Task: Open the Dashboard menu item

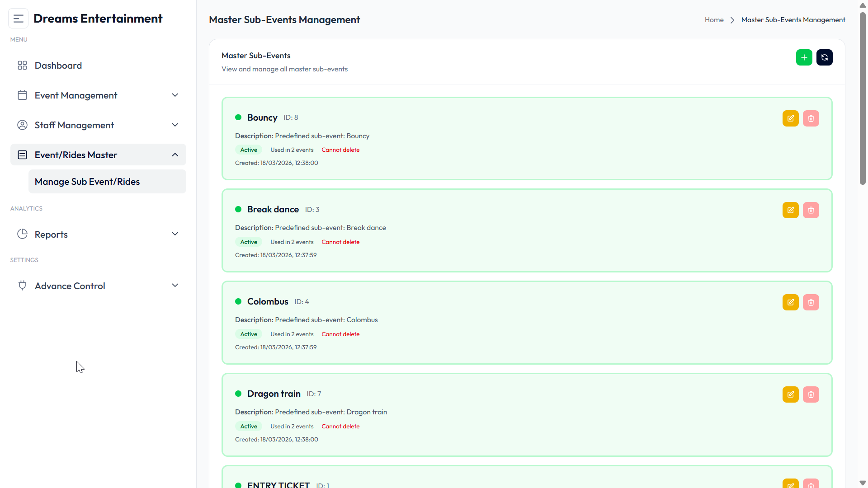Action: pyautogui.click(x=98, y=66)
